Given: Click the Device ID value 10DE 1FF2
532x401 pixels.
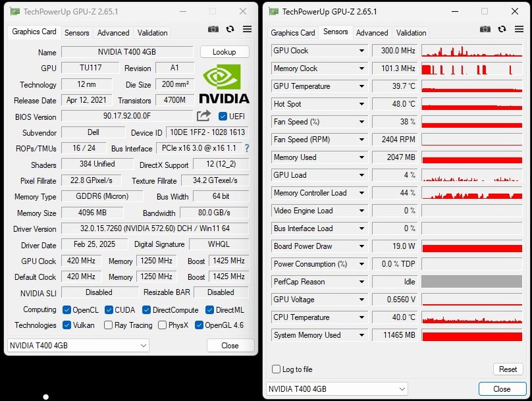Looking at the screenshot, I should pyautogui.click(x=207, y=132).
